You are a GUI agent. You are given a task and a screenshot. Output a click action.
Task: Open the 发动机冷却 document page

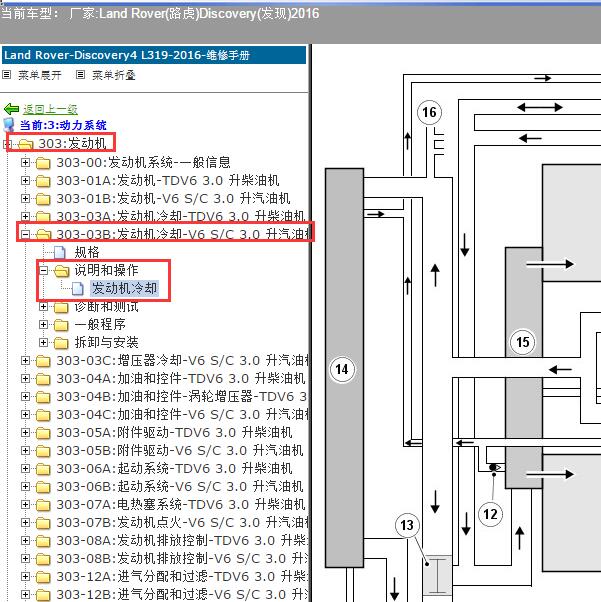point(124,288)
